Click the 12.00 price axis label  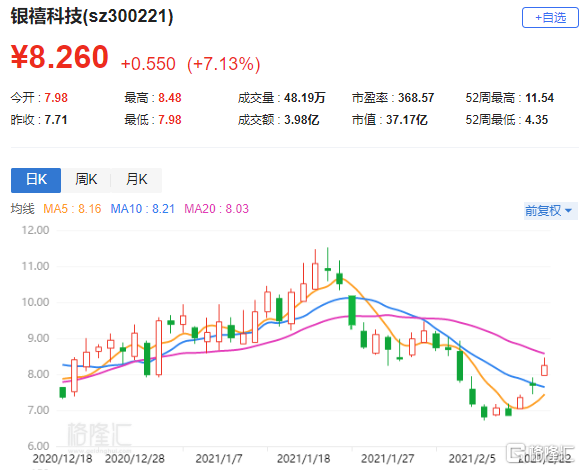point(35,230)
